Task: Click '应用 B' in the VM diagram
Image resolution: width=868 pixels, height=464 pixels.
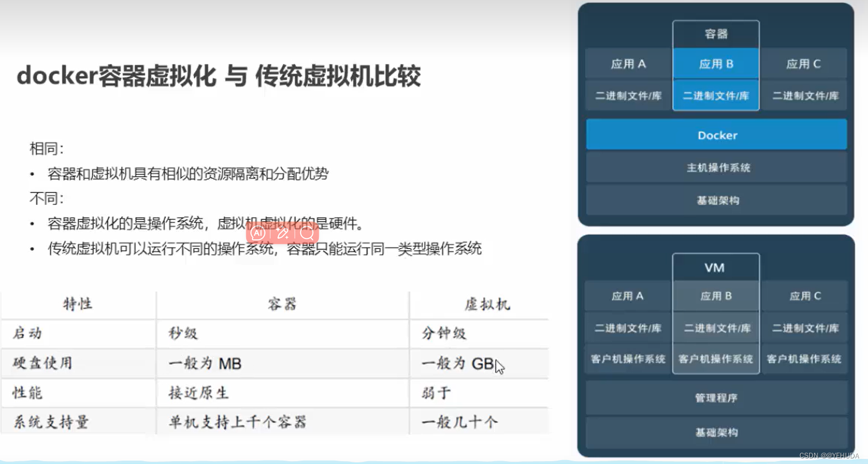Action: pos(716,296)
